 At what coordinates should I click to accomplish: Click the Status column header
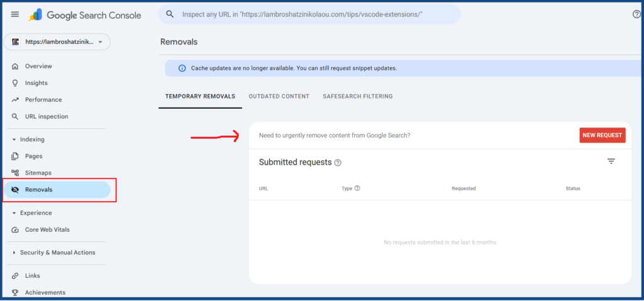click(x=573, y=189)
